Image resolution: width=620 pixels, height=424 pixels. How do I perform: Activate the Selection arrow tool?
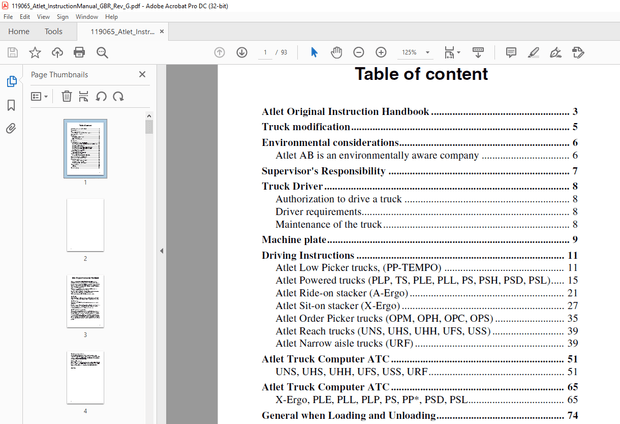tap(314, 52)
